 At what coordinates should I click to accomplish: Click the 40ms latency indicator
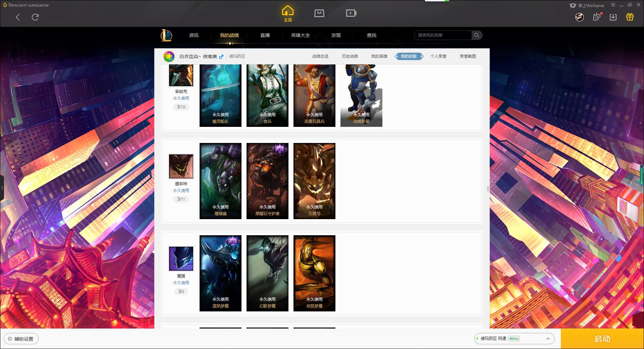point(514,339)
